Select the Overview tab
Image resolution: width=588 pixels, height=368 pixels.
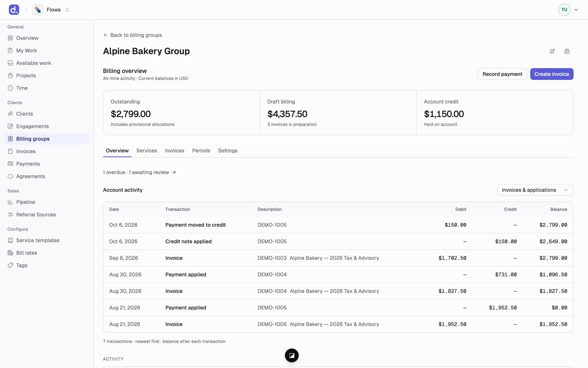click(x=117, y=151)
